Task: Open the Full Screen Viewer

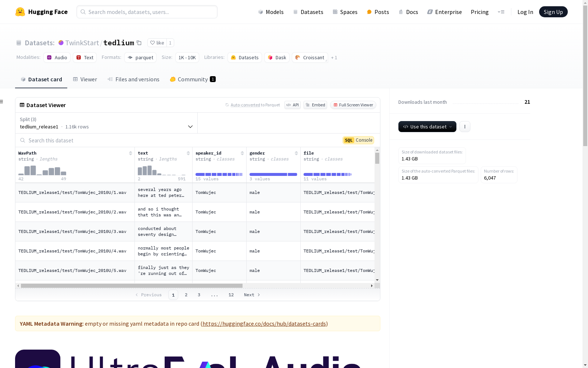Action: pos(353,105)
